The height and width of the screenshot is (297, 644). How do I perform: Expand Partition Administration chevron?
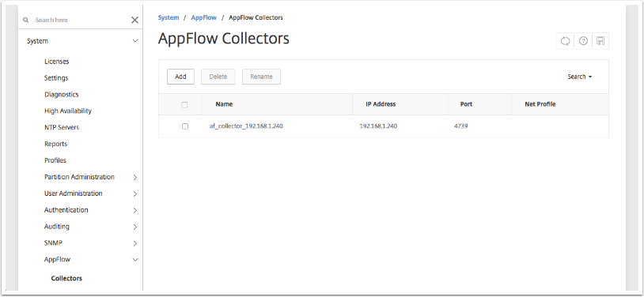coord(135,177)
